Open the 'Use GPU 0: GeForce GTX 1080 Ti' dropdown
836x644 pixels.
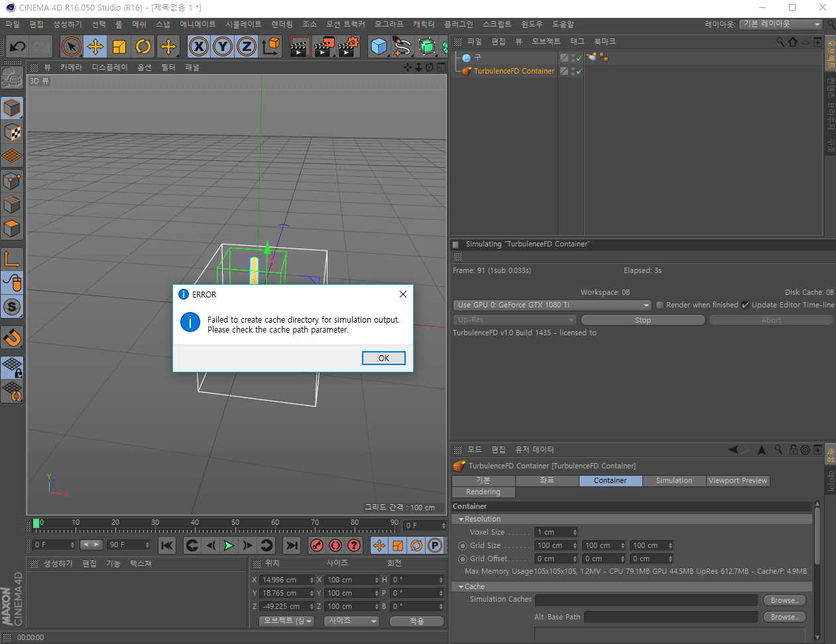553,305
